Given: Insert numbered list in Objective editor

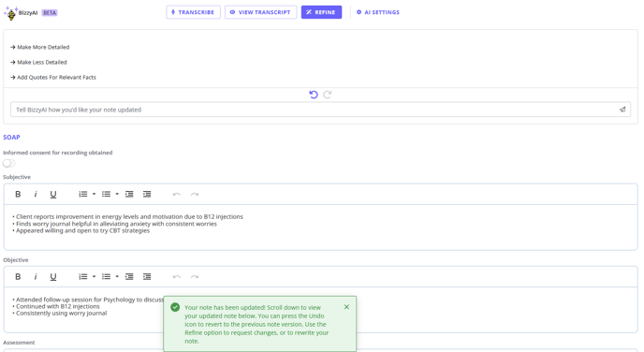Looking at the screenshot, I should click(83, 277).
